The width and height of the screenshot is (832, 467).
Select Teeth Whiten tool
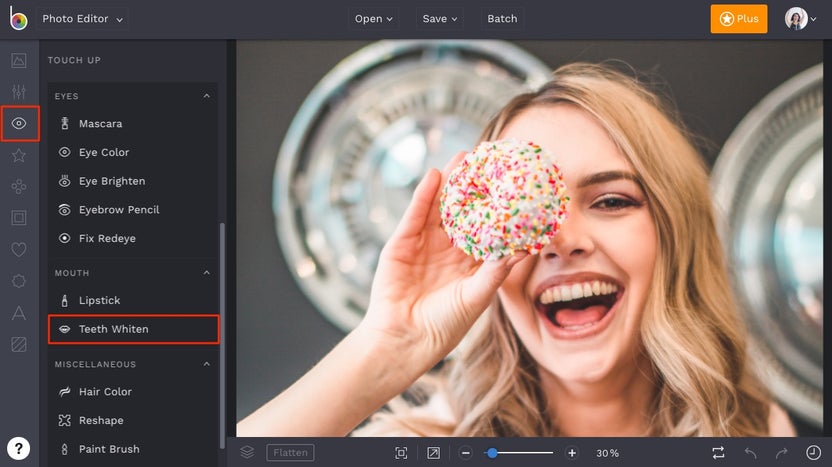click(x=113, y=329)
